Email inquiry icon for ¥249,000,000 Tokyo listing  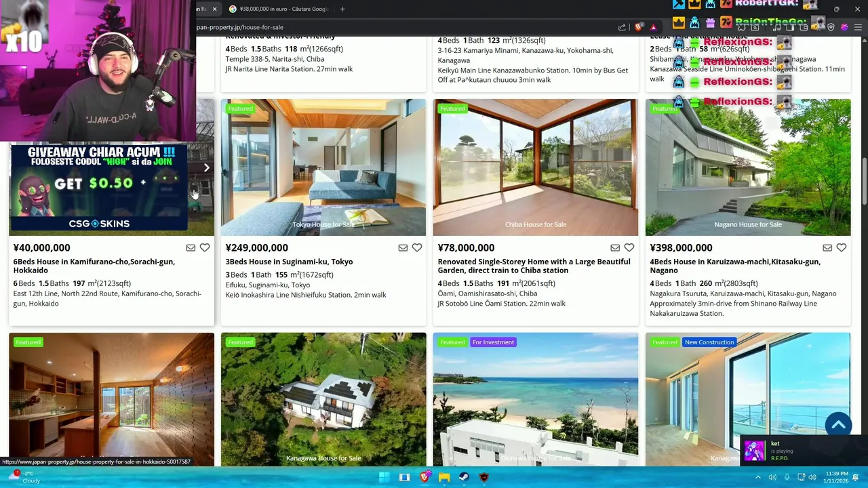point(403,248)
